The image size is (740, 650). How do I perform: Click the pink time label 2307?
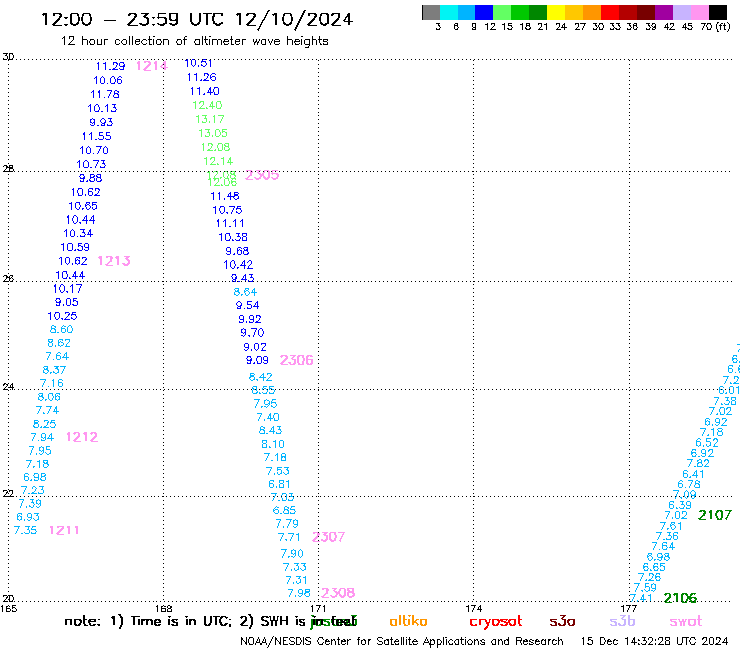328,537
